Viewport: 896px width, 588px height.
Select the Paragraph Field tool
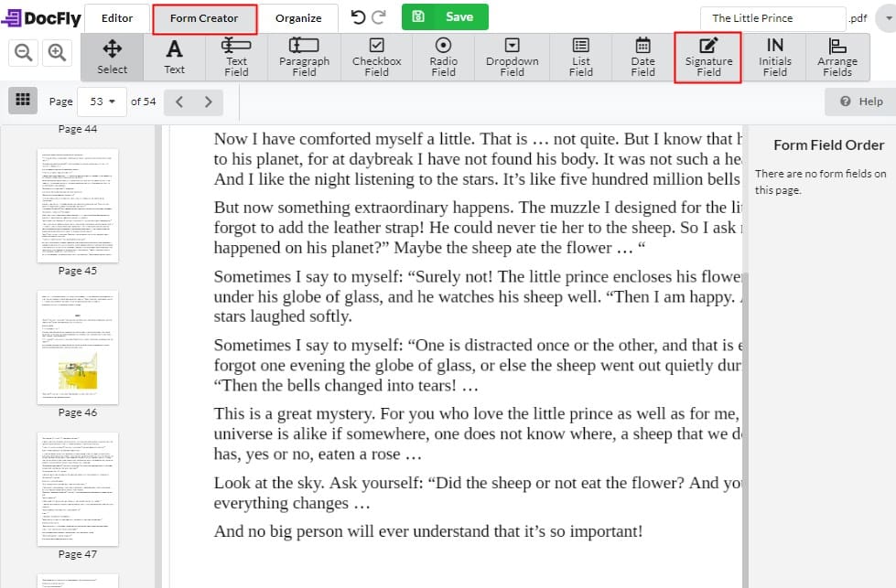304,57
